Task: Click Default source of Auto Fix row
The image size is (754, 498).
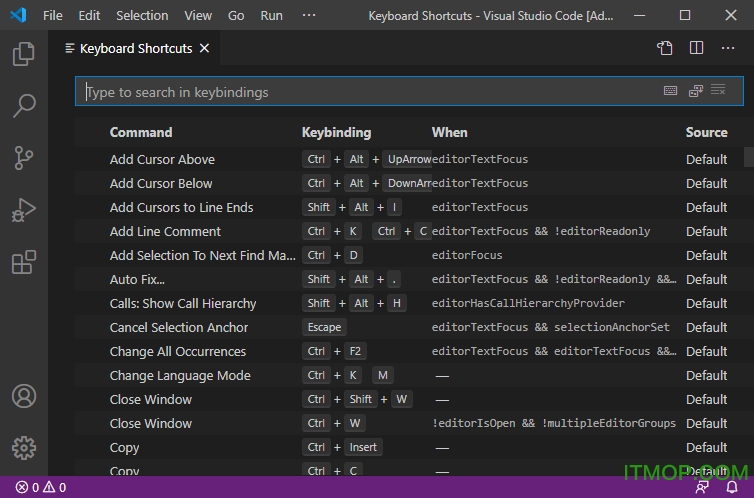Action: click(706, 279)
